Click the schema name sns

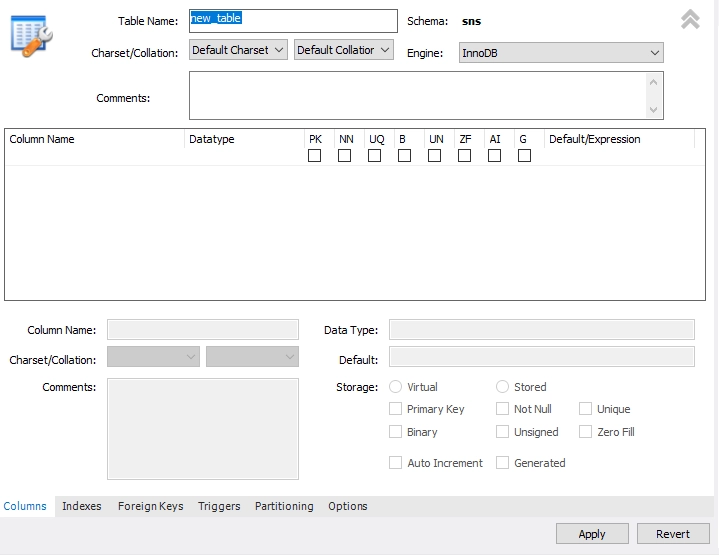[471, 21]
